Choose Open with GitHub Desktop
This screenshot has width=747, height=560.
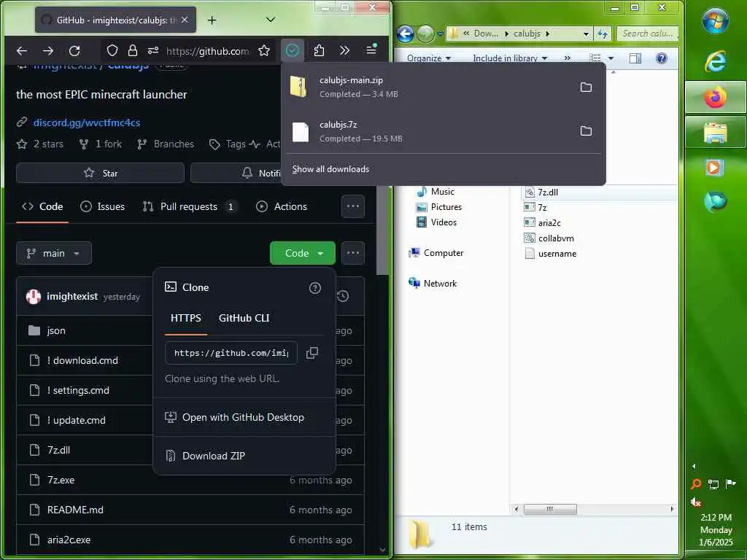click(244, 417)
